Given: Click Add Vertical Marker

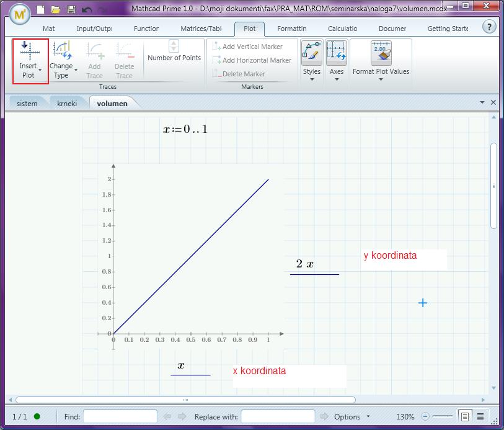Looking at the screenshot, I should tap(247, 47).
